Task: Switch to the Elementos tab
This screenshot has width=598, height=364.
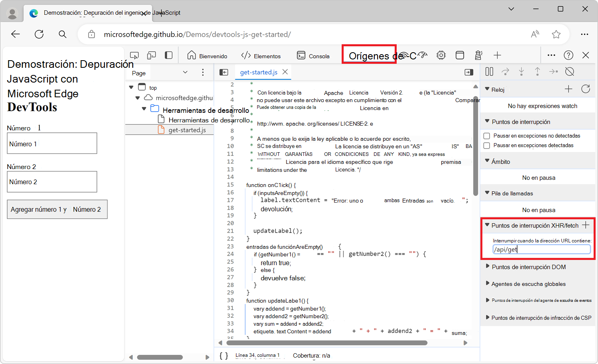Action: coord(261,56)
